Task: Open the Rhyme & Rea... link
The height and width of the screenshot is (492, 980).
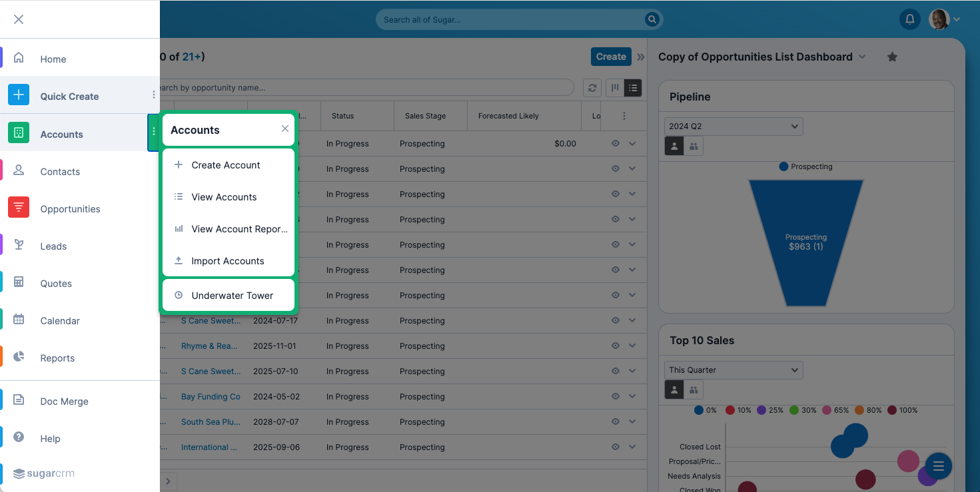Action: point(211,346)
